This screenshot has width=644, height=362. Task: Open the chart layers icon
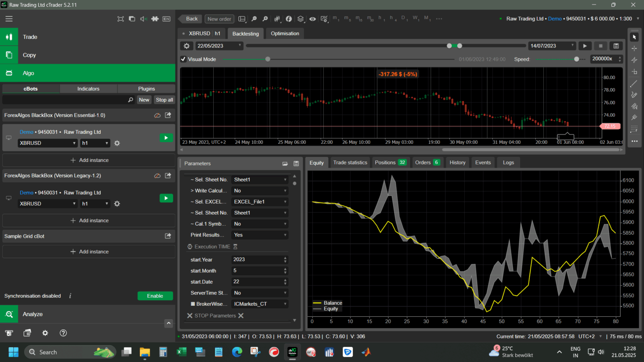tap(301, 19)
